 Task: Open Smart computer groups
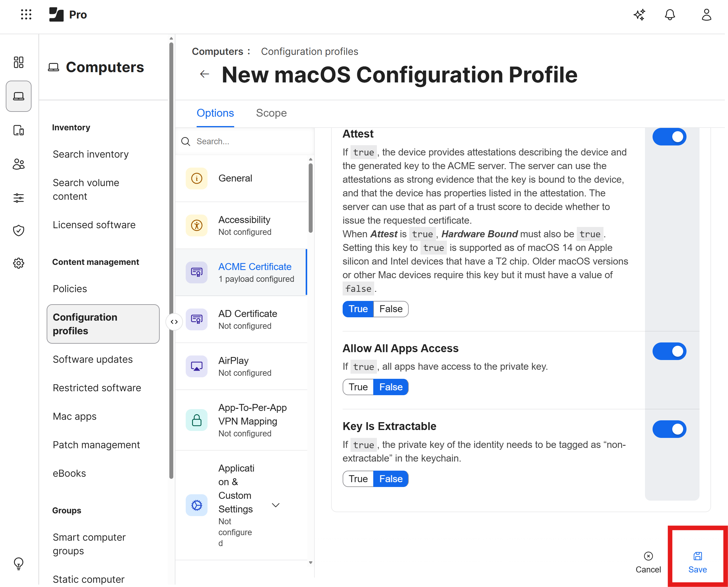coord(89,544)
